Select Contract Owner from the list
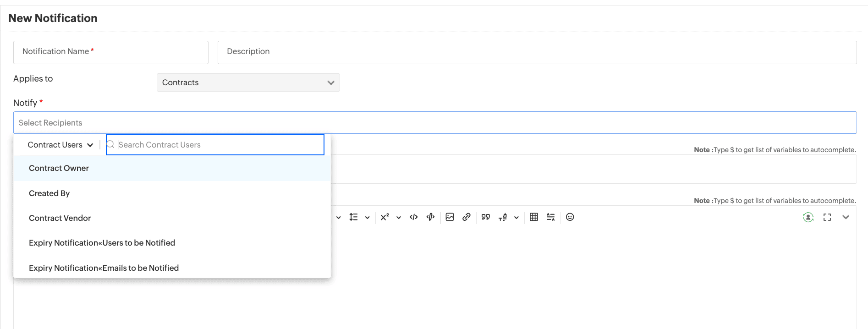The width and height of the screenshot is (868, 329). [x=59, y=168]
